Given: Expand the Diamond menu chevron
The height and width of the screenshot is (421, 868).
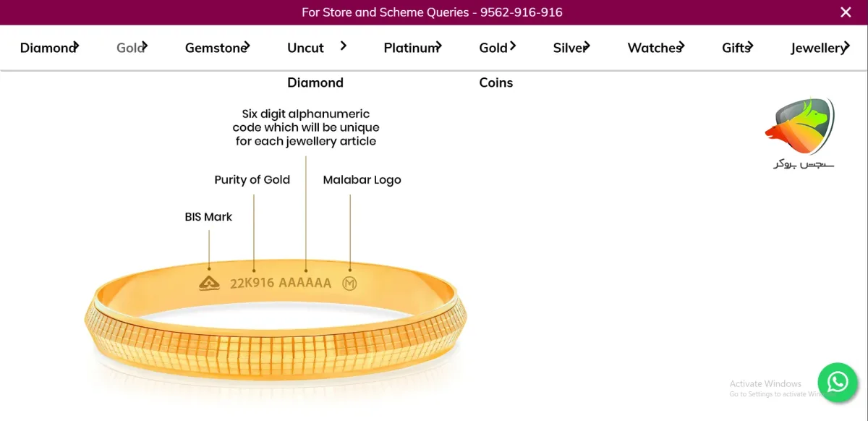Looking at the screenshot, I should click(75, 46).
